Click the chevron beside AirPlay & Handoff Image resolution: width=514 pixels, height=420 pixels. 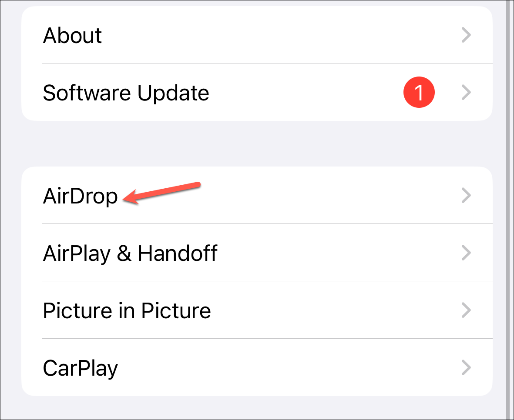pos(466,253)
